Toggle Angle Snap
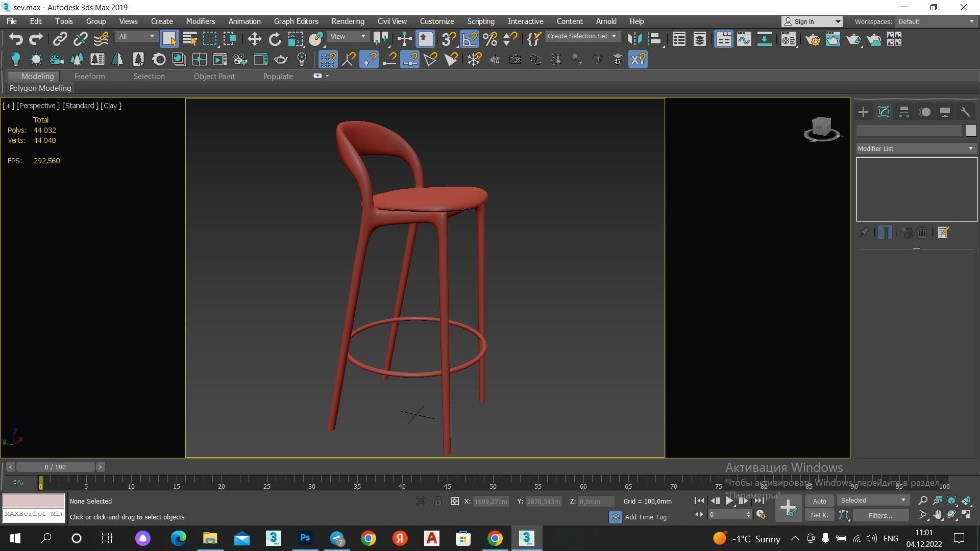980x551 pixels. point(470,39)
